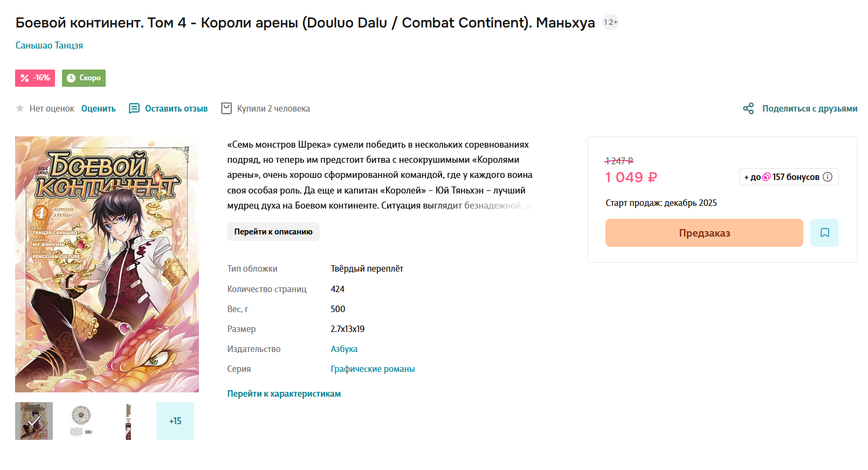Image resolution: width=868 pixels, height=470 pixels.
Task: Click the share icon near Поделиться с друзьями
Action: [x=748, y=108]
